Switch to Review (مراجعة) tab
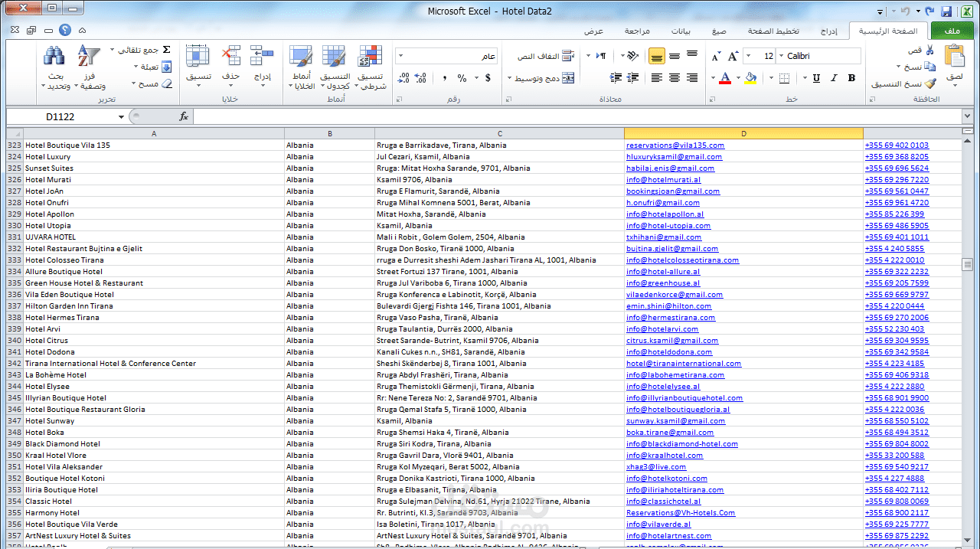980x549 pixels. point(636,31)
